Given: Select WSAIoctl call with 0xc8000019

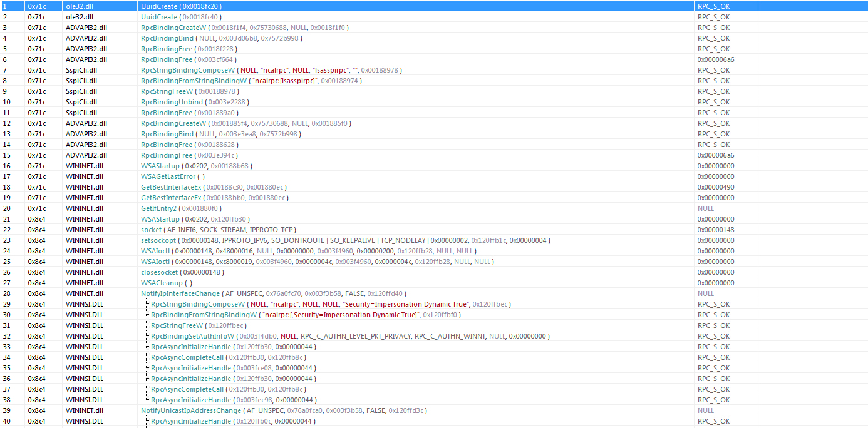Looking at the screenshot, I should (318, 262).
